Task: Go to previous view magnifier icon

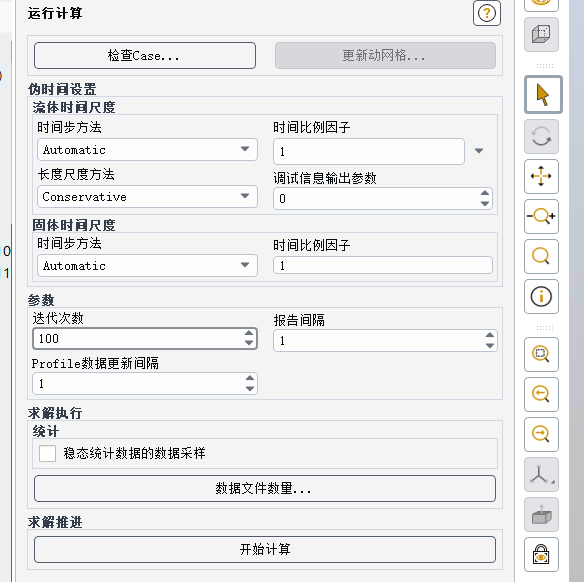Action: click(x=541, y=394)
